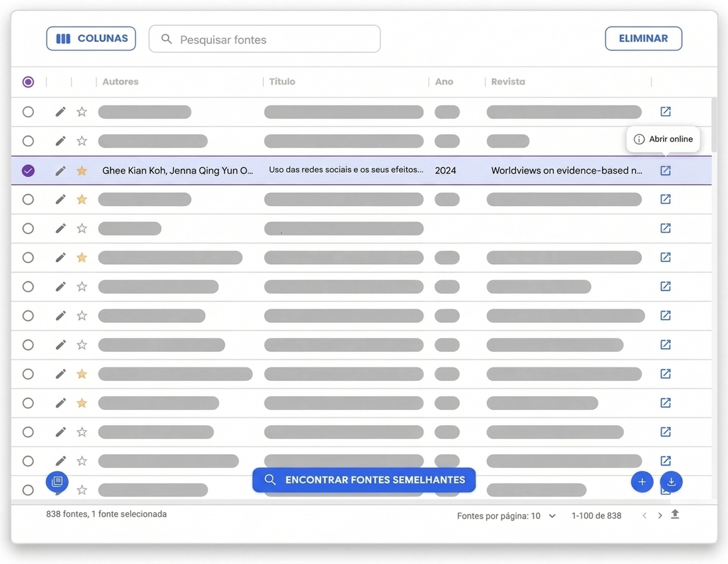Image resolution: width=728 pixels, height=564 pixels.
Task: Click the COLUNAS button
Action: point(91,39)
